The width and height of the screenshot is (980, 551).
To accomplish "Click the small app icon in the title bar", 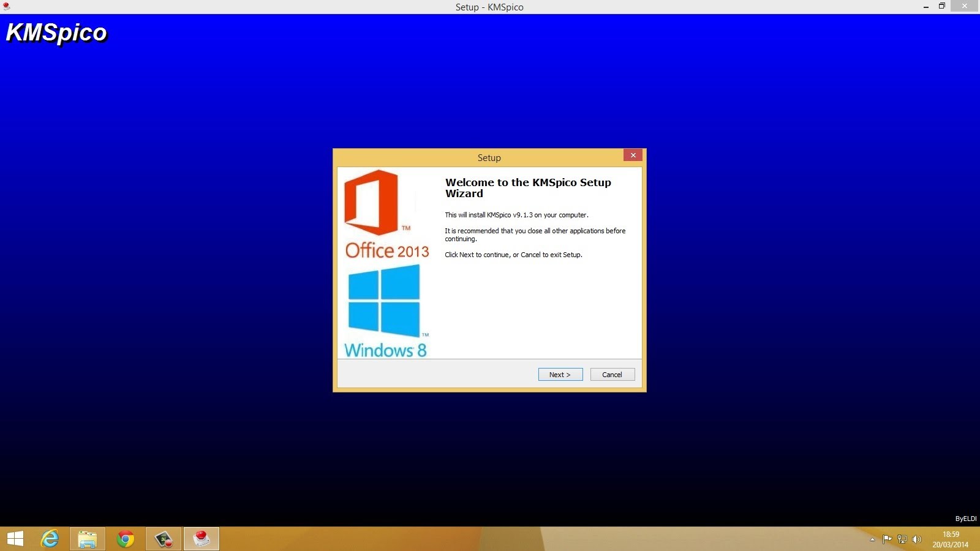I will coord(6,7).
